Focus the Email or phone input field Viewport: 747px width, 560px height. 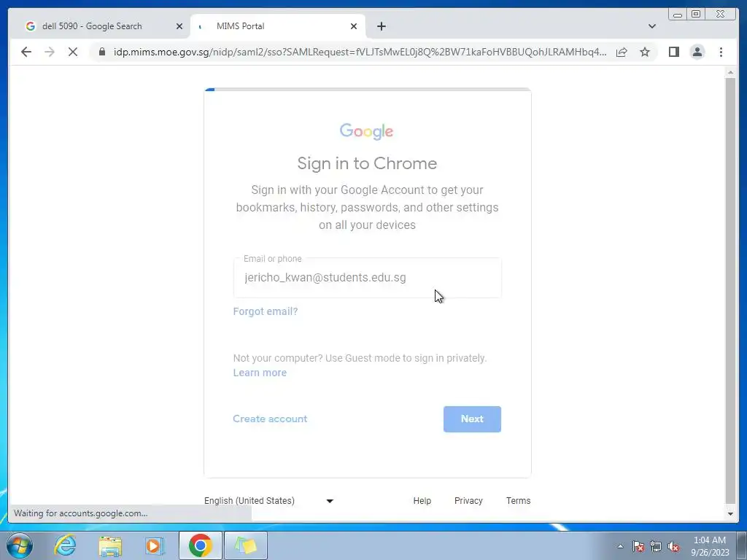[368, 278]
